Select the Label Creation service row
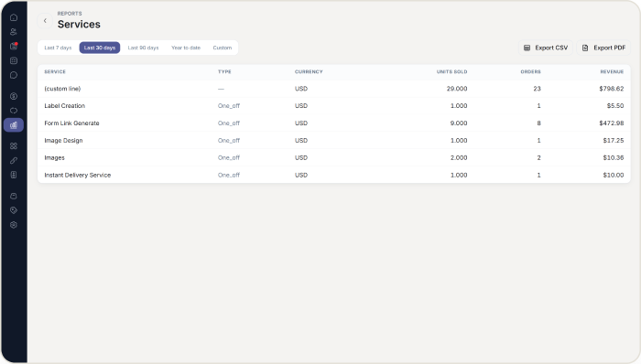Image resolution: width=641 pixels, height=364 pixels. click(x=334, y=106)
